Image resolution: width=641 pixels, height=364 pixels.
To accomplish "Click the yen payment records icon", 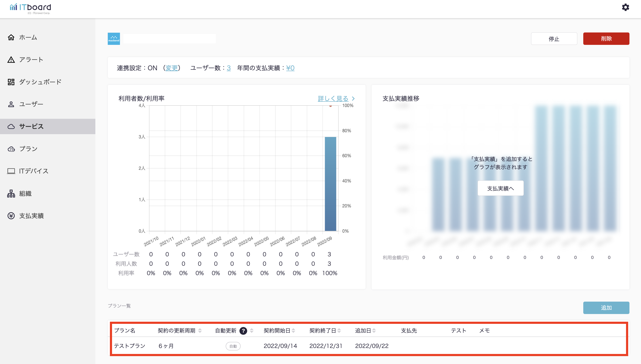I will coord(11,216).
